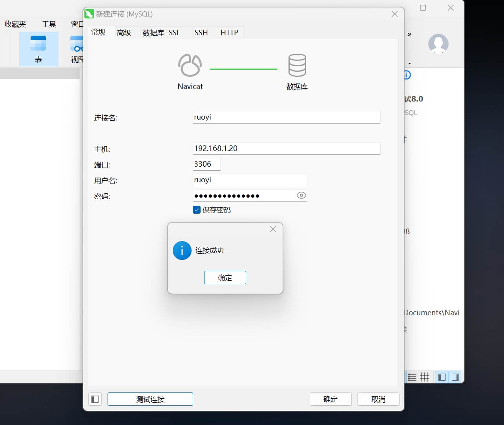Open the 工具 menu in main window
Screen dimensions: 504x425
[x=49, y=24]
